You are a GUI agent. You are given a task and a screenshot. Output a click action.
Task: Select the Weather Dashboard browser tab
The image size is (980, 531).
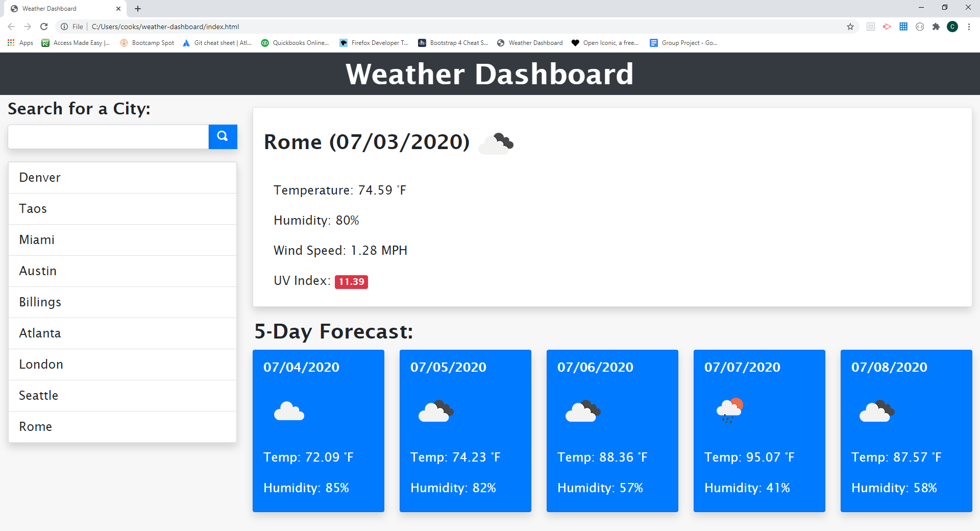61,8
